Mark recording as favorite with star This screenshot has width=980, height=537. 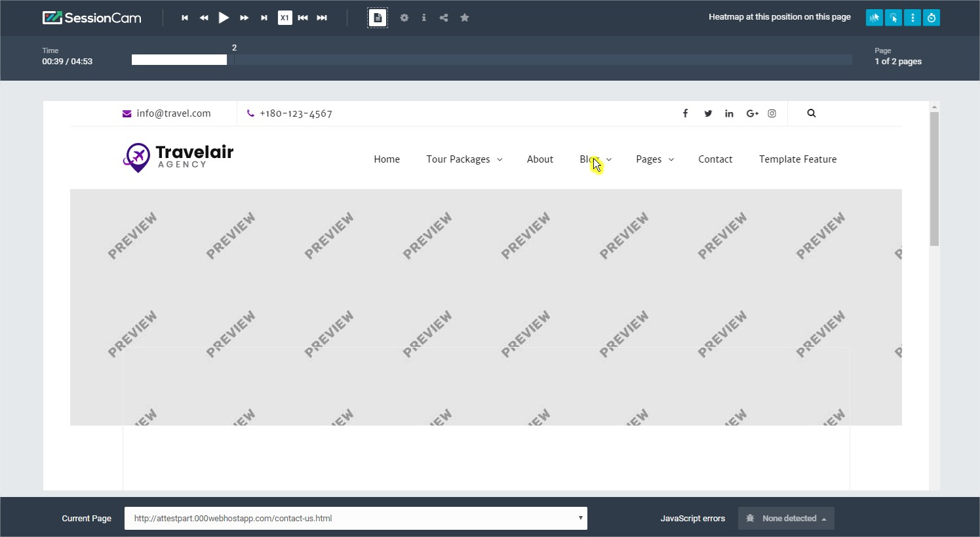(x=465, y=18)
